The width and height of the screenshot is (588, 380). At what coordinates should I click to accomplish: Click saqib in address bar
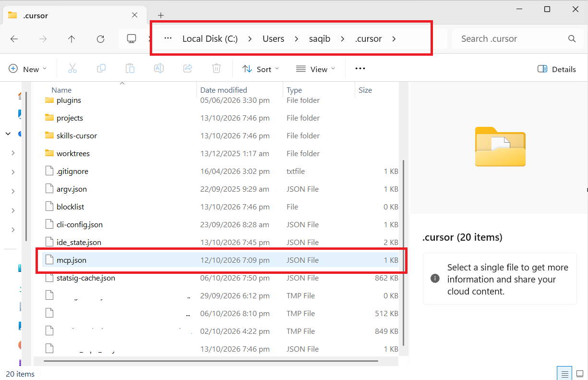[320, 39]
